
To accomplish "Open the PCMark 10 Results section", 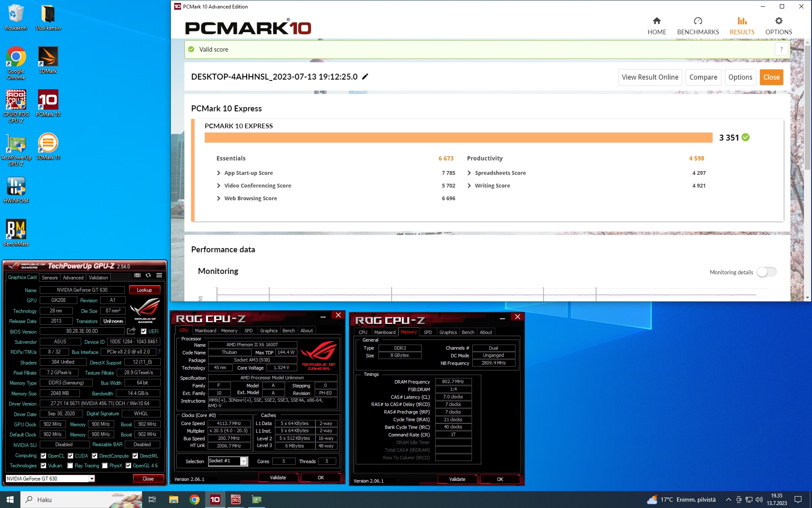I will tap(742, 26).
